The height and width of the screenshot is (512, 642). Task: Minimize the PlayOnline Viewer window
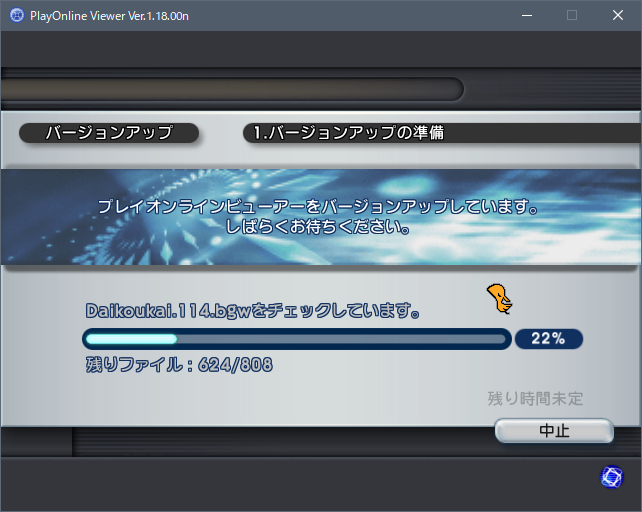click(527, 16)
